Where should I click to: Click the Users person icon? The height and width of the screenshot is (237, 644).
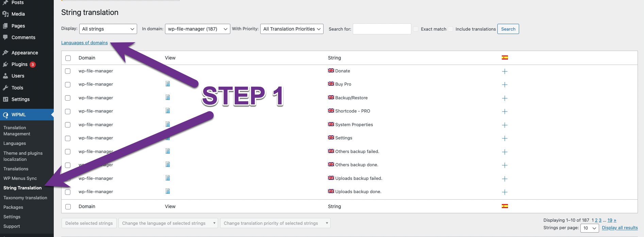(x=5, y=76)
